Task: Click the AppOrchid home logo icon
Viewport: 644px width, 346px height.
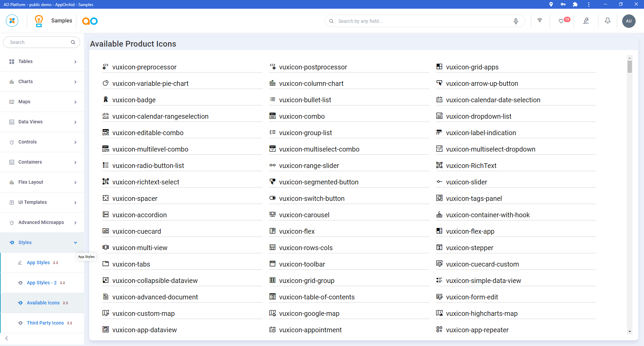Action: pyautogui.click(x=12, y=21)
